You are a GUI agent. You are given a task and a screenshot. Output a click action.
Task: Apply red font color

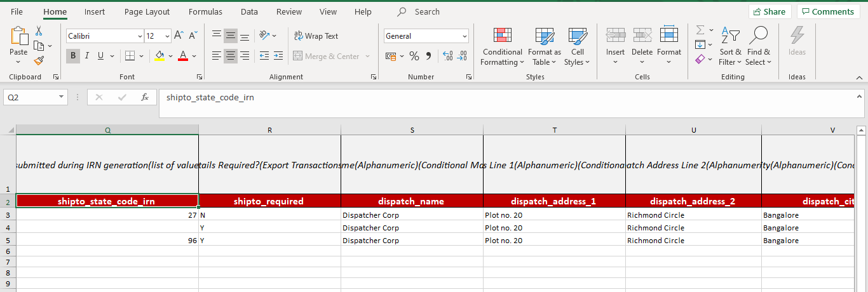[x=183, y=56]
